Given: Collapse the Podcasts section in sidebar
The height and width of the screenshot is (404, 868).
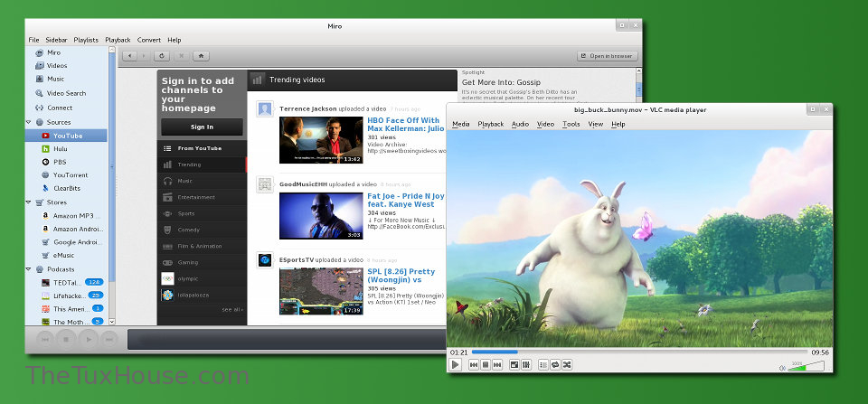Looking at the screenshot, I should tap(29, 269).
